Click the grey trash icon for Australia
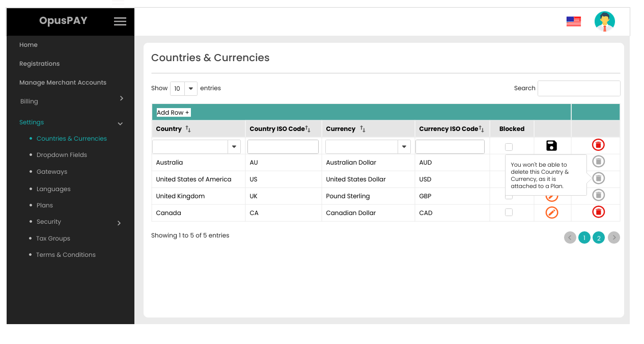 click(599, 162)
